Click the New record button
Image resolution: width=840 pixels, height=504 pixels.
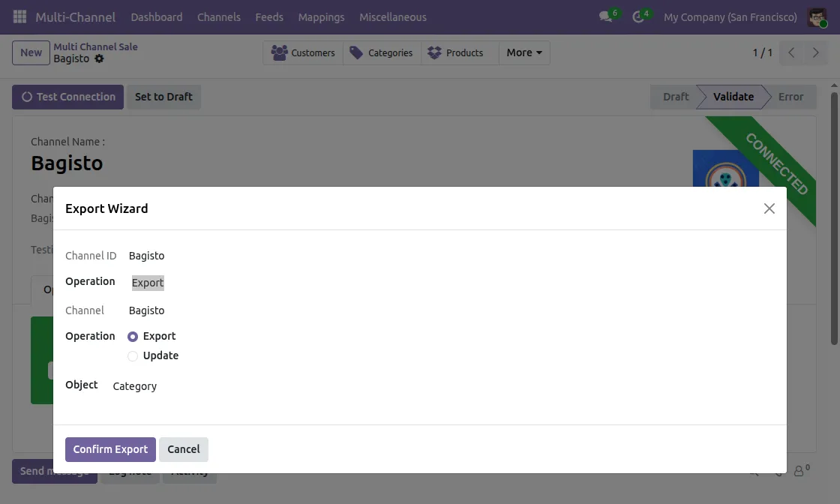tap(31, 52)
